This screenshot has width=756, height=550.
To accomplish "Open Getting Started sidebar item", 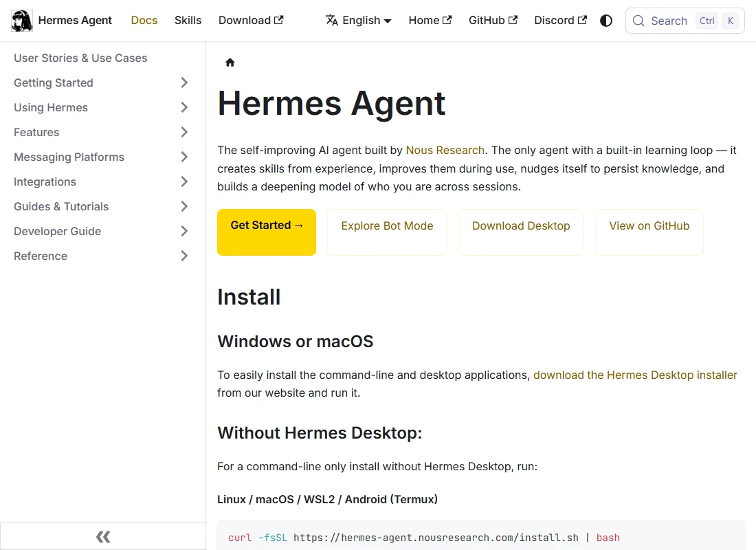I will point(54,82).
